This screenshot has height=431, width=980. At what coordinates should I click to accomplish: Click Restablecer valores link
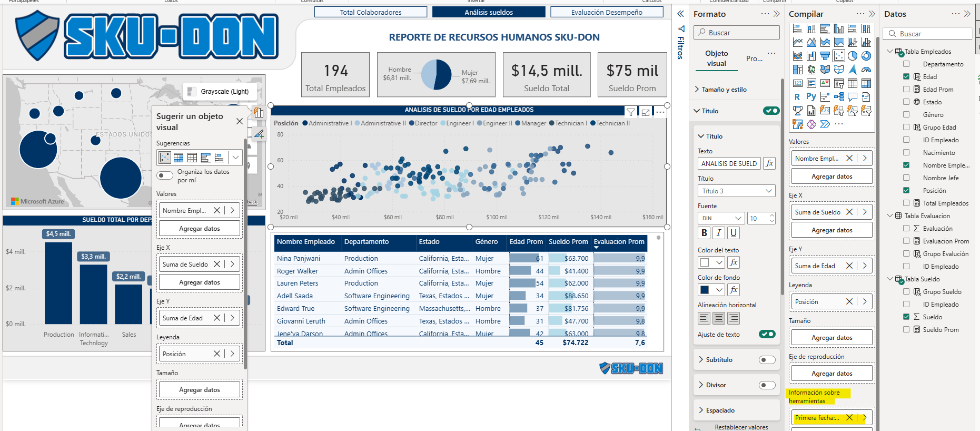(x=741, y=427)
